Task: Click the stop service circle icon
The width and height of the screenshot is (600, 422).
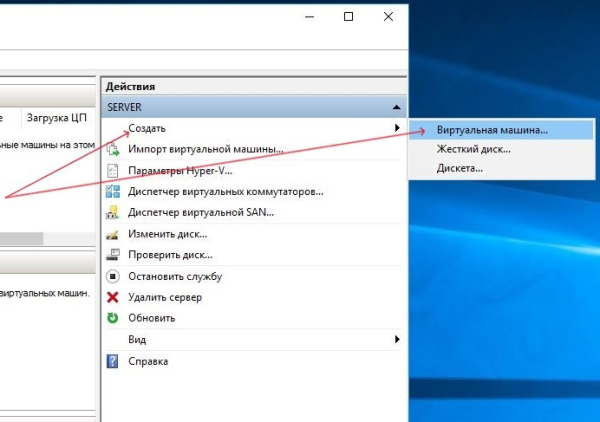Action: pos(112,276)
